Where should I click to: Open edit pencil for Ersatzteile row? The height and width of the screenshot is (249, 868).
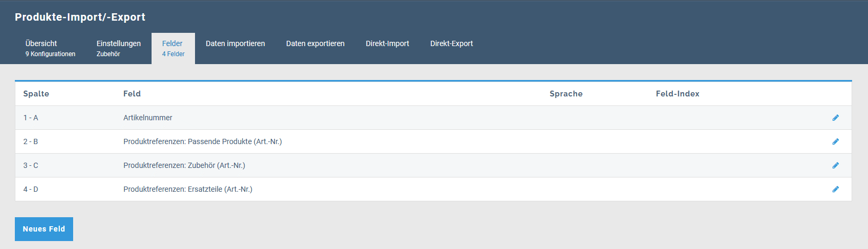[x=836, y=189]
